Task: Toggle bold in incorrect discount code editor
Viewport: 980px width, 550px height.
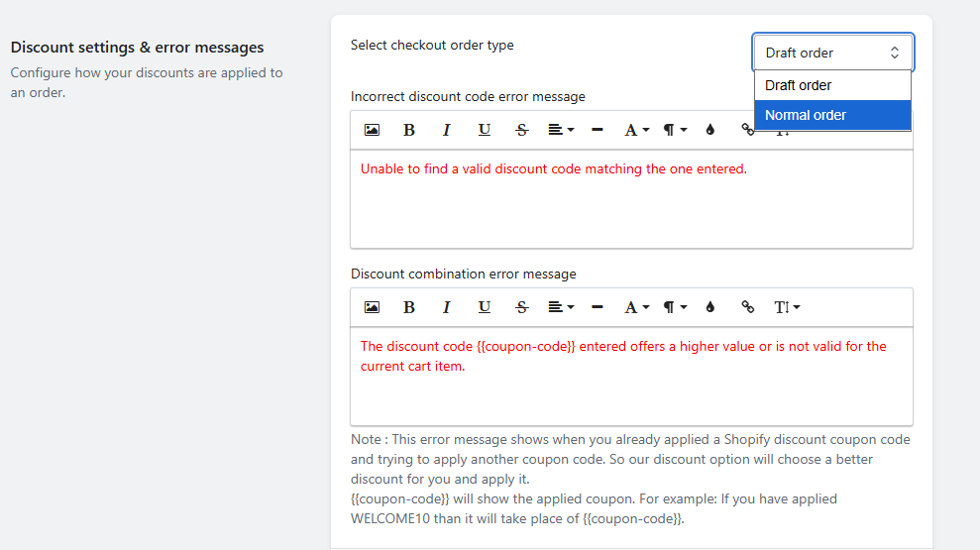Action: coord(409,130)
